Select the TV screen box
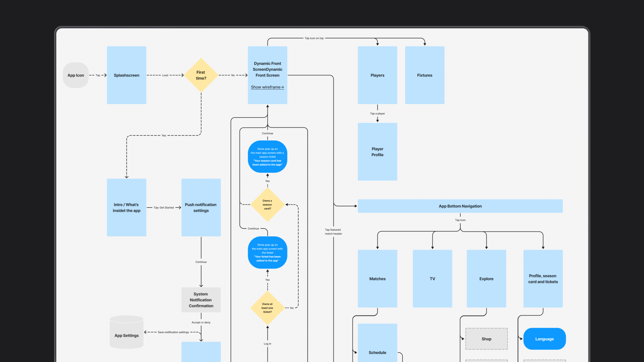The image size is (644, 362). click(x=432, y=279)
